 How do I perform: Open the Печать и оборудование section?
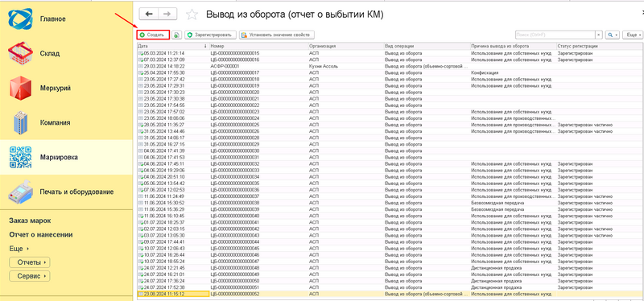pos(76,192)
